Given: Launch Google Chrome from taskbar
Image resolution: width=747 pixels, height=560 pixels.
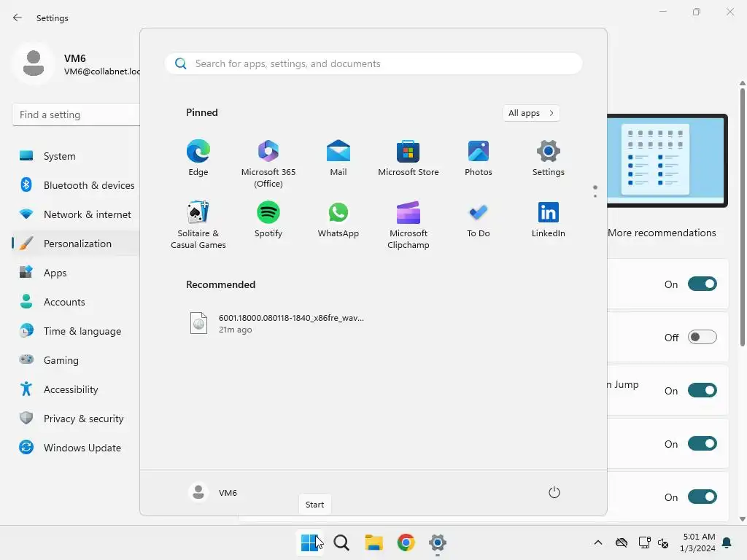Looking at the screenshot, I should click(x=406, y=542).
